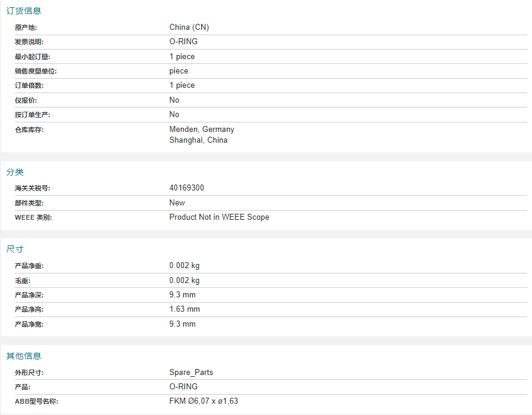Click the ABB型号名称 label
Viewport: 532px width, 415px height.
pos(36,401)
